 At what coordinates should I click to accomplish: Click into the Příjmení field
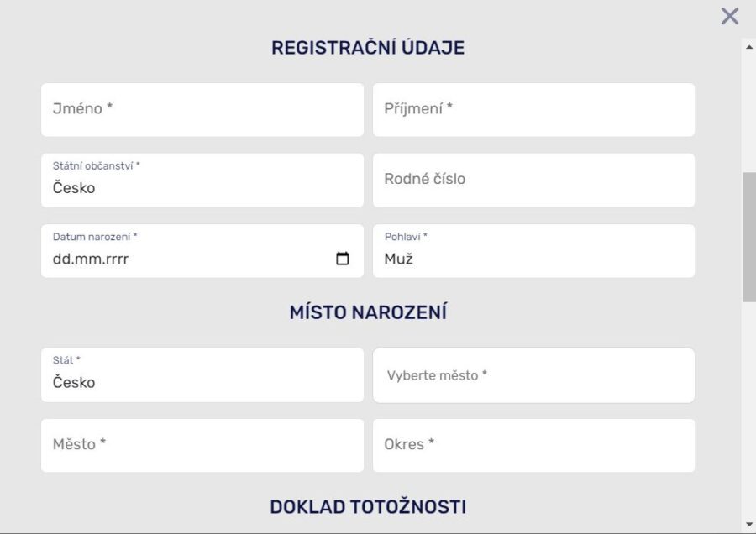pos(533,110)
